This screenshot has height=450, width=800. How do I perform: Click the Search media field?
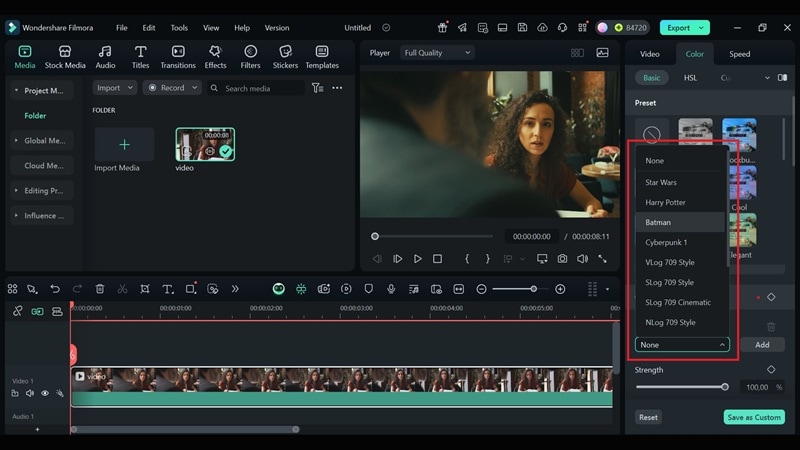pos(256,88)
